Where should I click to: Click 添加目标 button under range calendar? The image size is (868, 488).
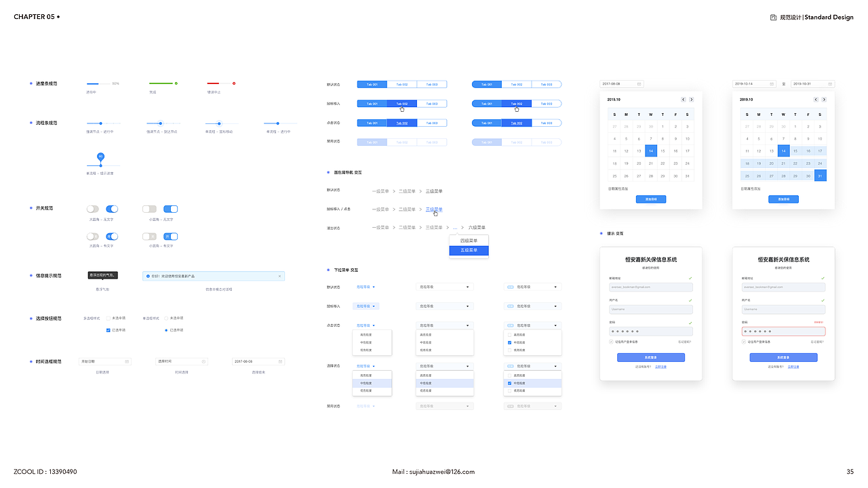pos(783,199)
